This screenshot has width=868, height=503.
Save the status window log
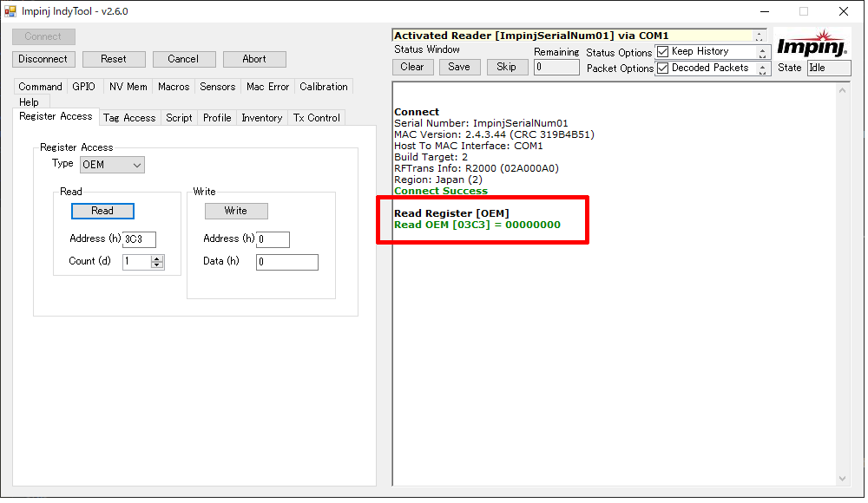pyautogui.click(x=459, y=67)
